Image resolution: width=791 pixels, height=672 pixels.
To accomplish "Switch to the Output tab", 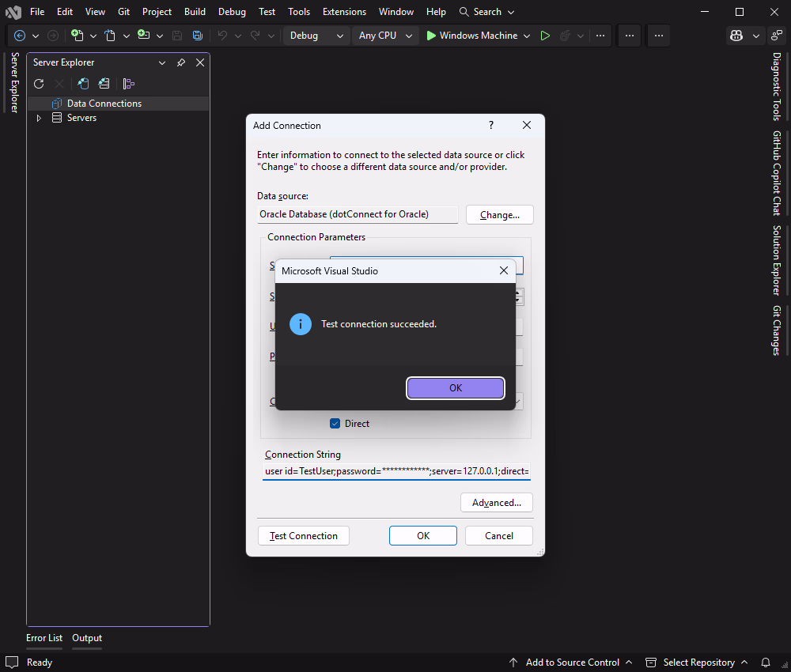I will (86, 638).
